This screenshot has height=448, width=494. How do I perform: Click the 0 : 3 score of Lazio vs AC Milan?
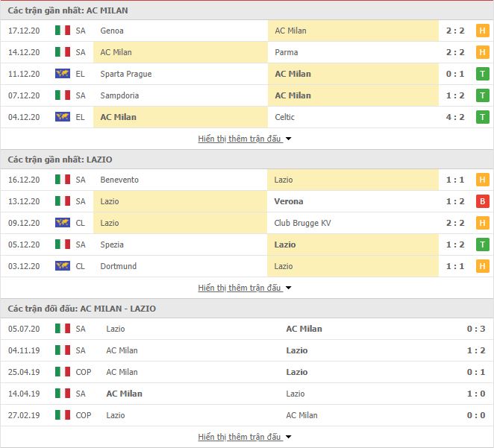pyautogui.click(x=476, y=329)
